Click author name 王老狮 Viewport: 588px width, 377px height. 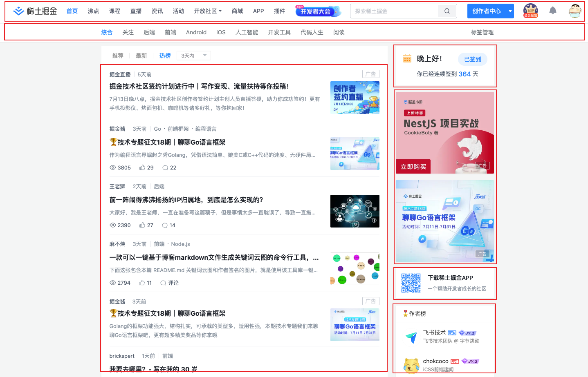(x=117, y=186)
